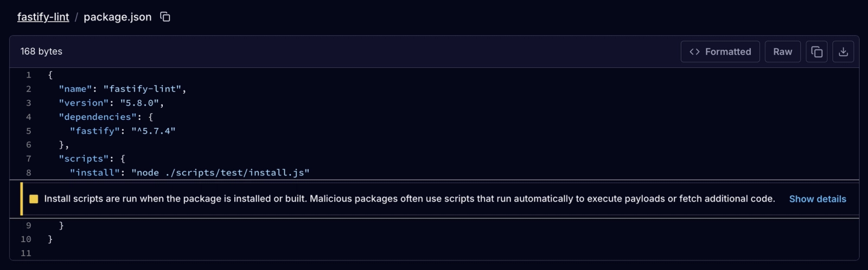
Task: Click the code brackets icon on Formatted
Action: tap(694, 52)
